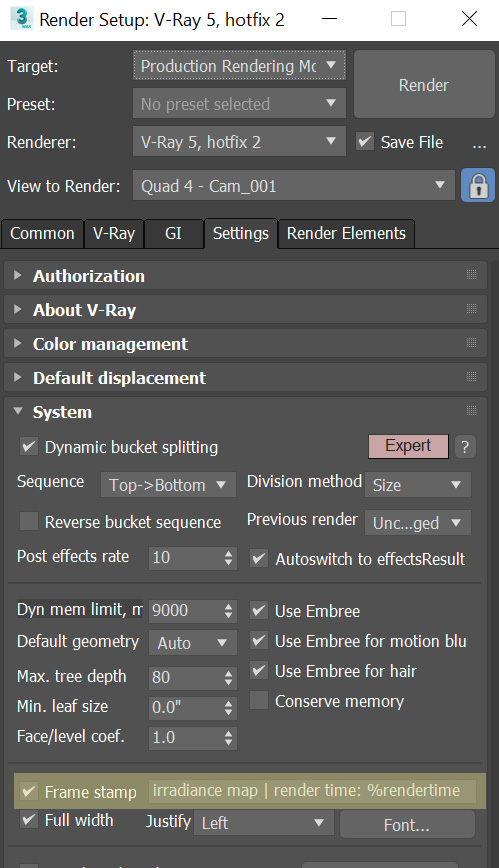This screenshot has width=499, height=868.
Task: Switch to the Render Elements tab
Action: (x=346, y=234)
